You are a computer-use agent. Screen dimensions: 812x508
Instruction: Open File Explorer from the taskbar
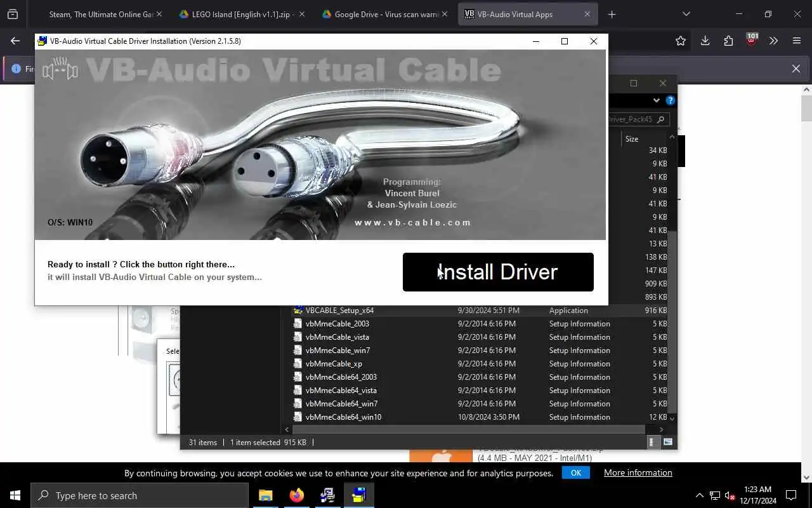click(266, 495)
